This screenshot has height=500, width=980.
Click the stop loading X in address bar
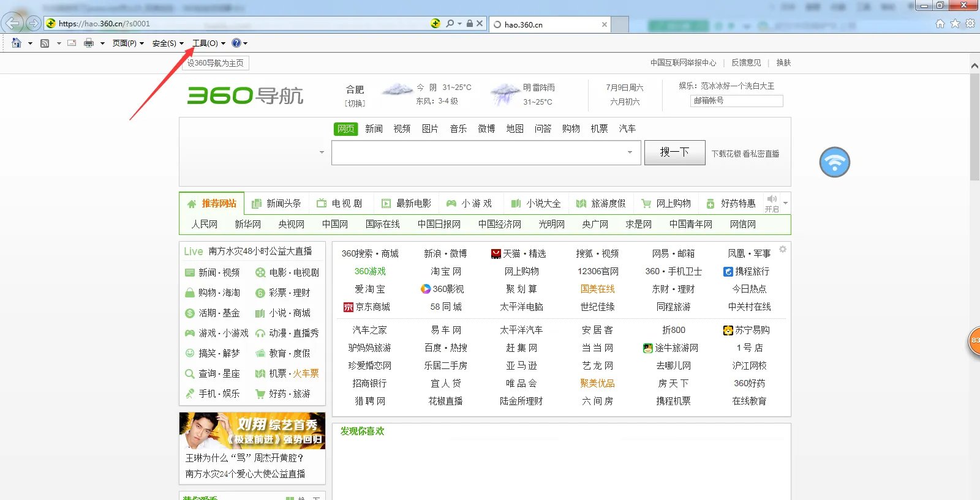(480, 23)
